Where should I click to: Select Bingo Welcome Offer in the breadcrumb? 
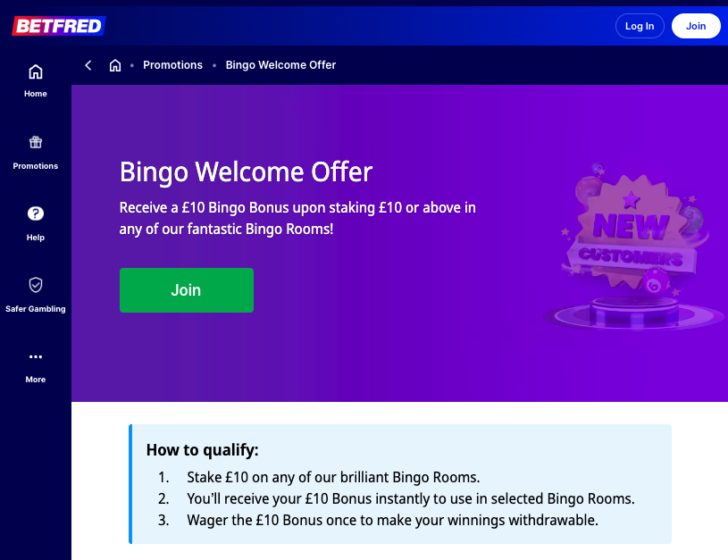pos(280,64)
